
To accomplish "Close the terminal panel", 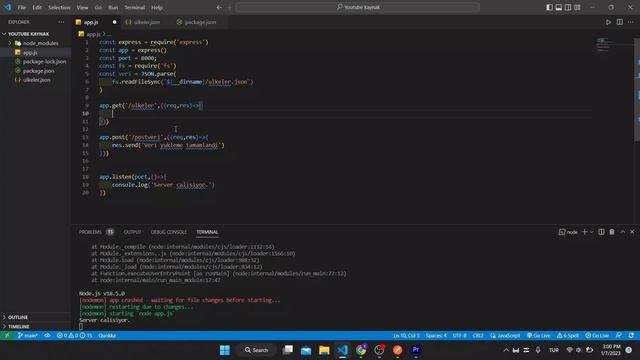I will [632, 232].
